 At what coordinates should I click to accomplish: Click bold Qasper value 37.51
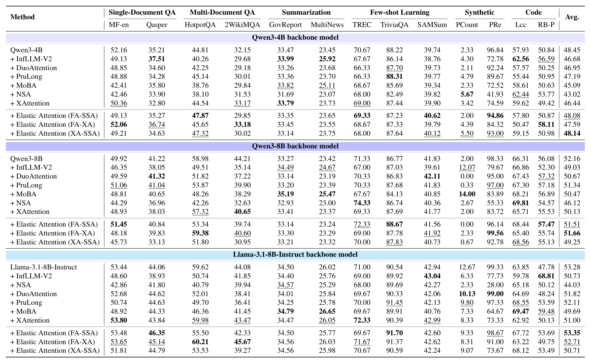(x=157, y=59)
